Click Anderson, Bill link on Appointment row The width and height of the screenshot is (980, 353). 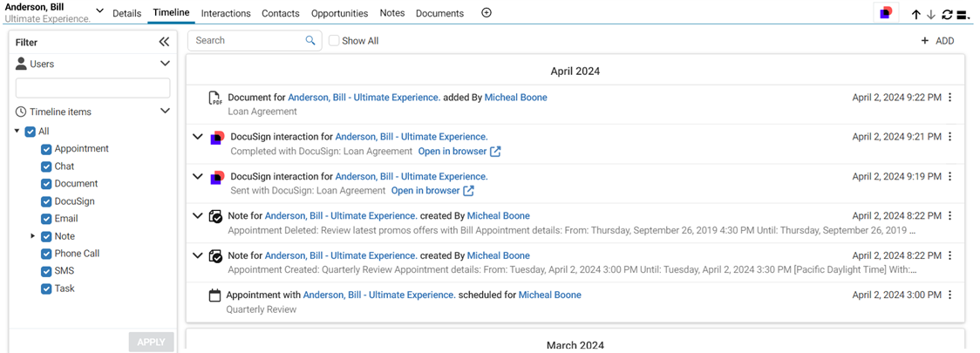coord(378,295)
